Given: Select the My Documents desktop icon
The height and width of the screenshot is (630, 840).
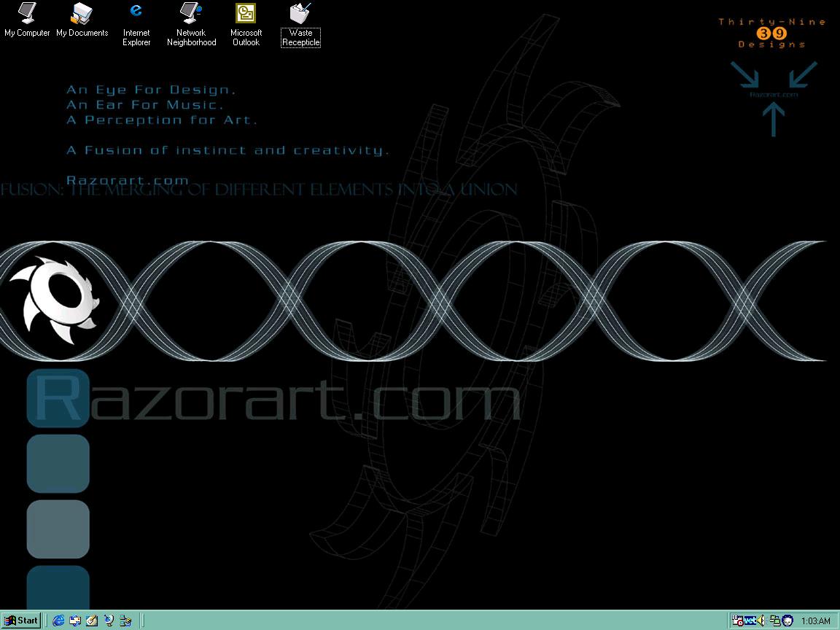Looking at the screenshot, I should [x=82, y=13].
